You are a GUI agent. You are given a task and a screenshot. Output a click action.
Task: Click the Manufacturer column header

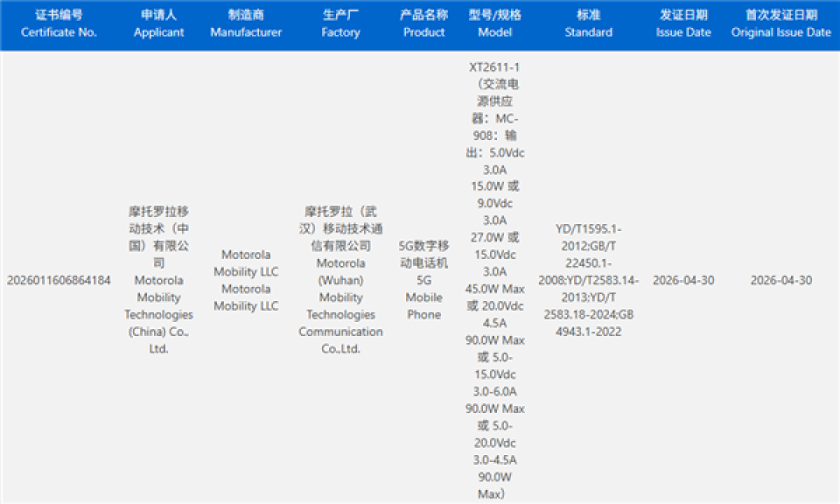tap(246, 24)
